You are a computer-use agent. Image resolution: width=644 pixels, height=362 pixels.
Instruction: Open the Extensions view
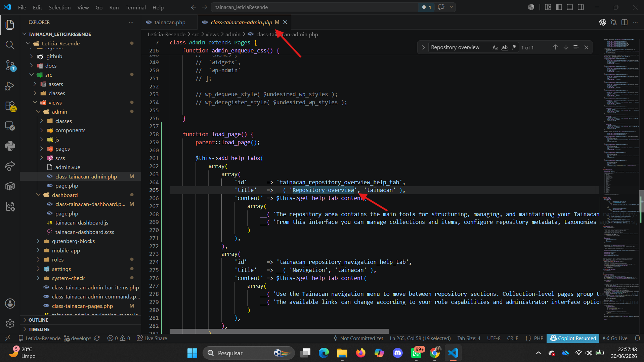[10, 106]
